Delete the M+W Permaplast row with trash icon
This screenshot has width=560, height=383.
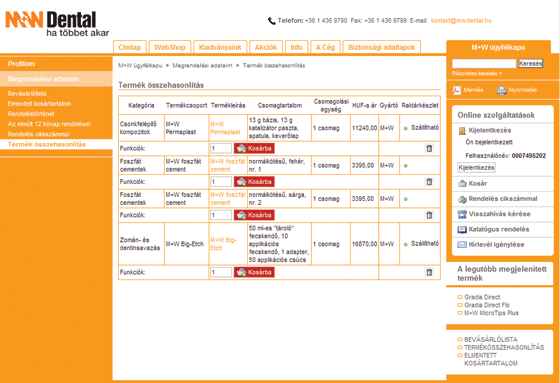(x=429, y=148)
